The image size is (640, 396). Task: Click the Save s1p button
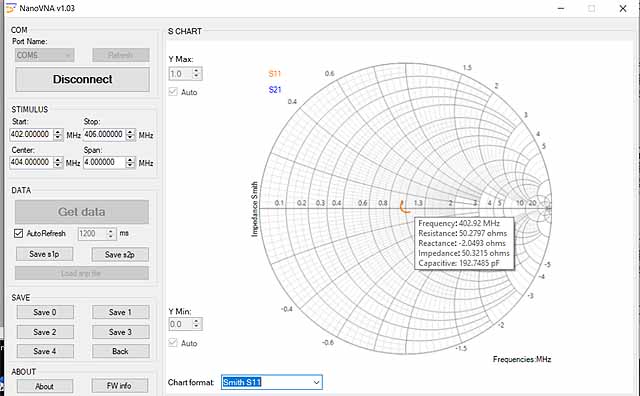coord(44,254)
